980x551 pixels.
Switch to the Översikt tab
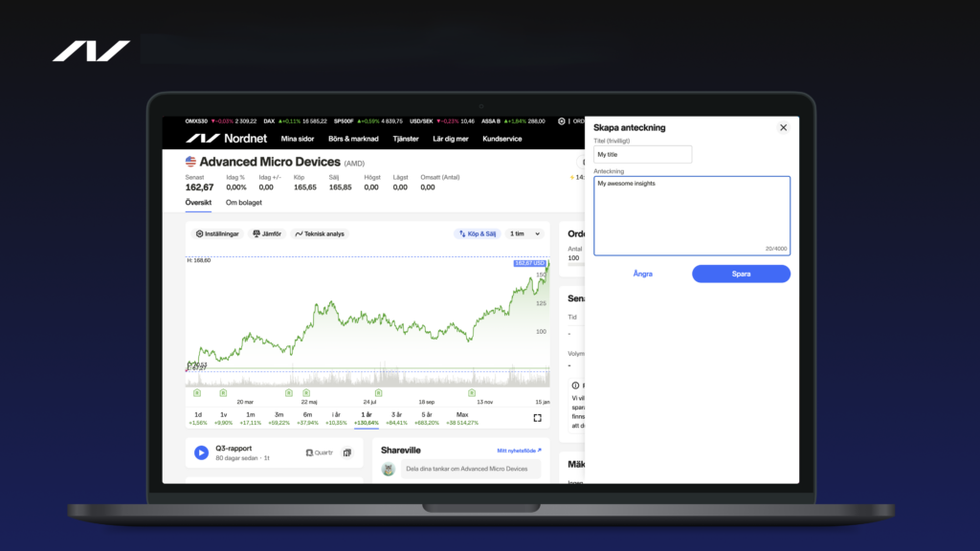198,203
